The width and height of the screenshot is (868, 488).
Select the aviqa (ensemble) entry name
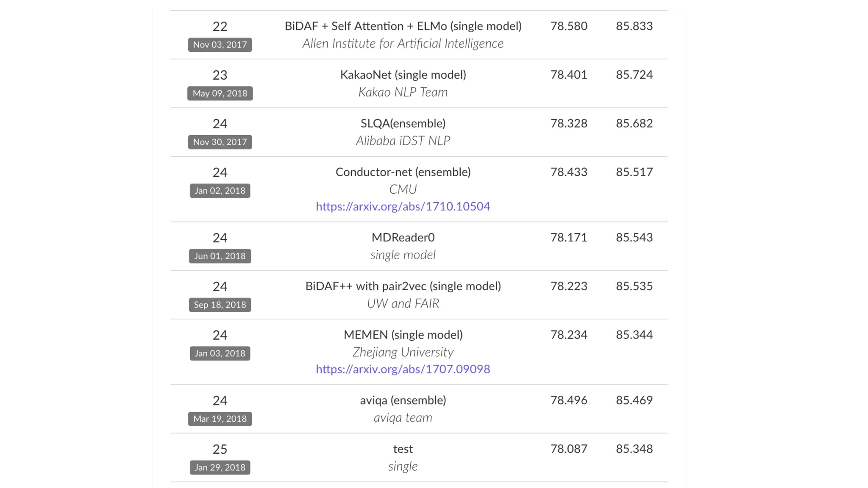[403, 400]
